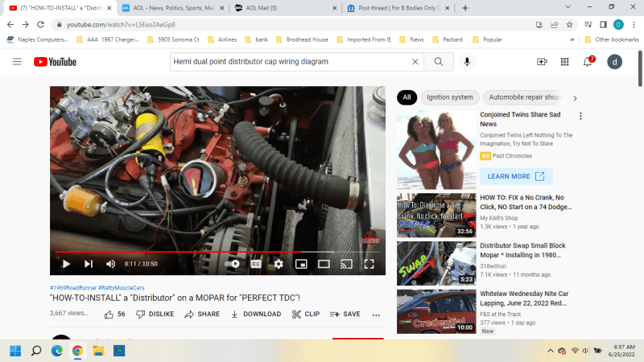The width and height of the screenshot is (644, 362).
Task: Open the Windows Start menu
Action: 15,351
